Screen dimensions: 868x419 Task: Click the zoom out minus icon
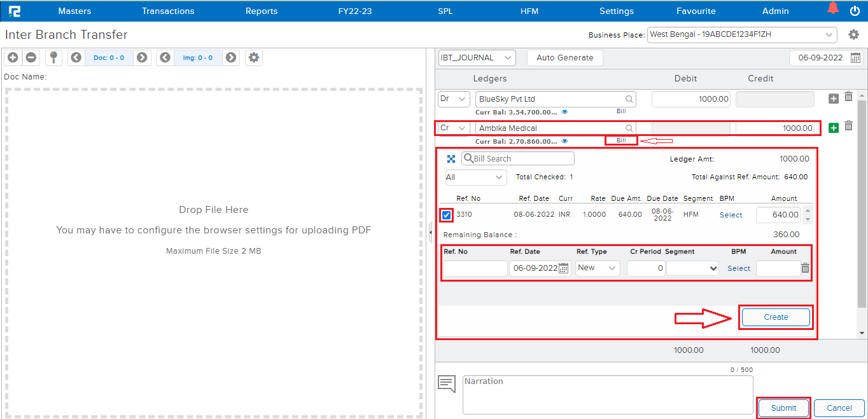pyautogui.click(x=31, y=58)
